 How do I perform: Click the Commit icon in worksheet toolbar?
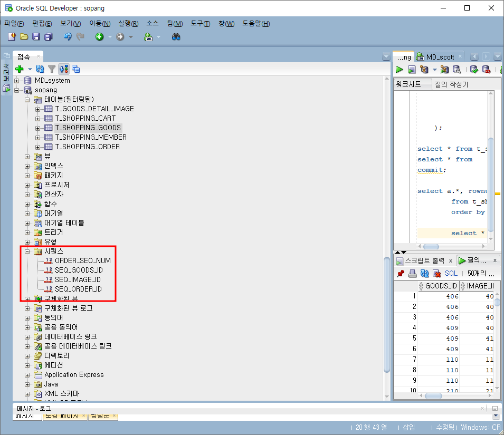coord(474,70)
